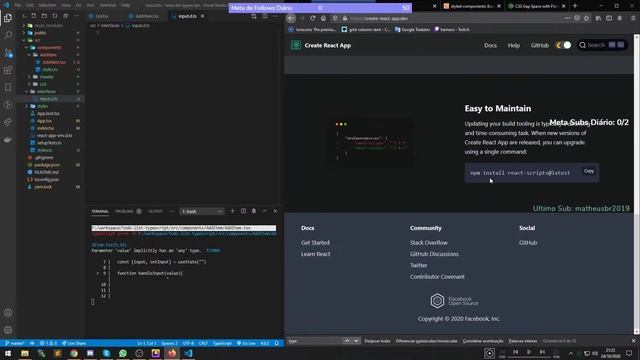Click GitHub in site navbar
Image resolution: width=640 pixels, height=360 pixels.
tap(540, 45)
